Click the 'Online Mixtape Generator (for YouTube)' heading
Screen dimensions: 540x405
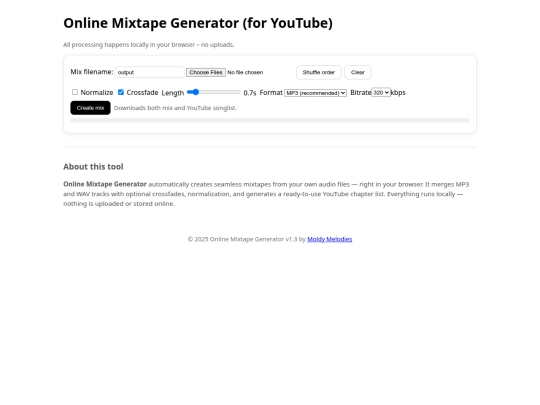click(198, 23)
